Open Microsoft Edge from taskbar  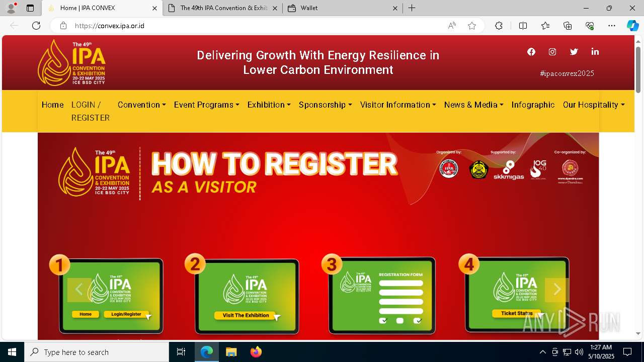point(207,352)
